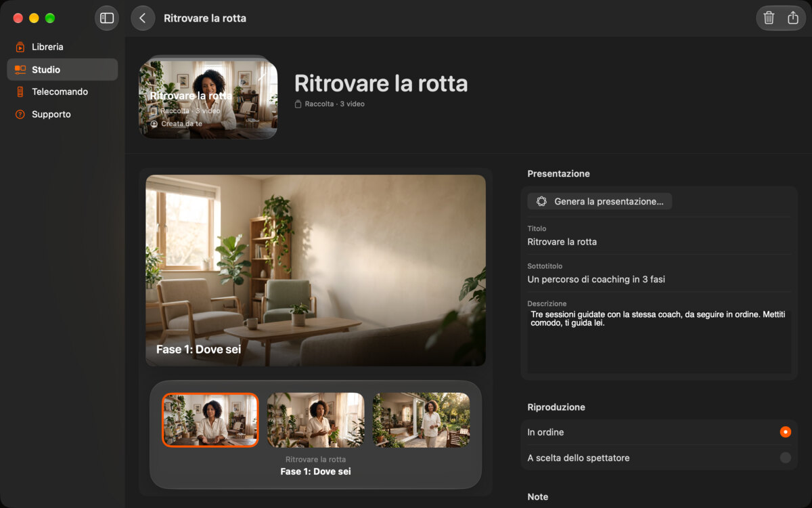Delete collection with the trash icon
Viewport: 812px width, 508px height.
point(769,18)
